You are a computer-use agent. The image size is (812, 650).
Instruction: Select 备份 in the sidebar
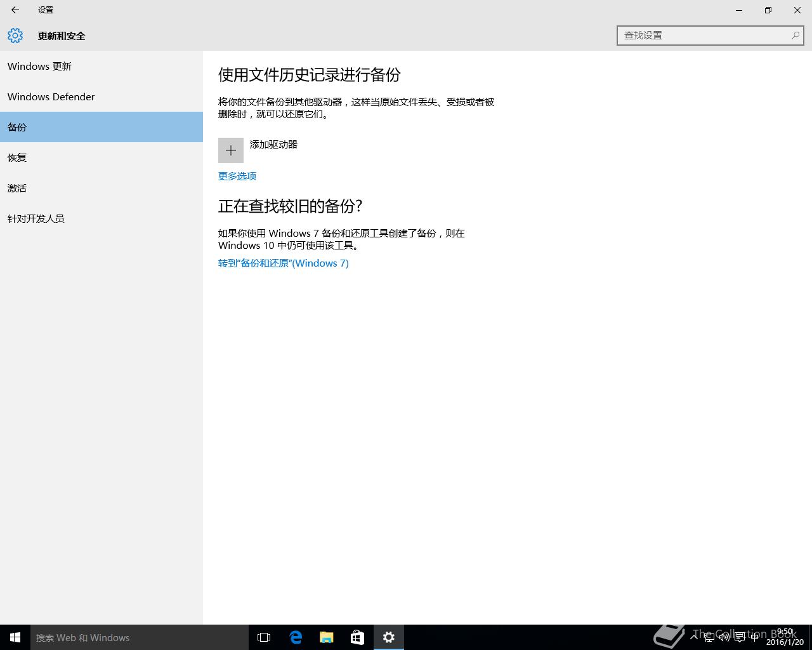[x=101, y=127]
